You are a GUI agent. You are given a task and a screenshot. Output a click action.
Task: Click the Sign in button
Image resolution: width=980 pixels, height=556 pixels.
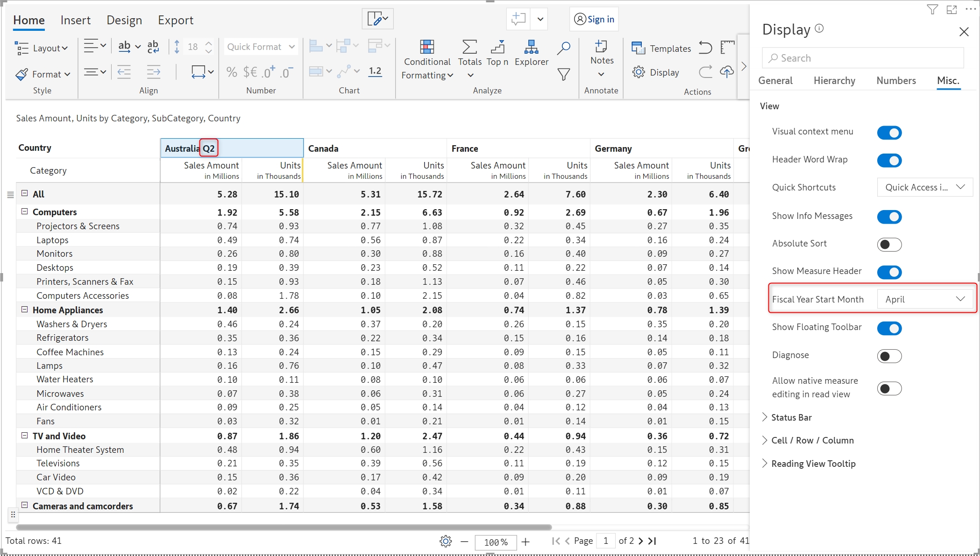[594, 19]
